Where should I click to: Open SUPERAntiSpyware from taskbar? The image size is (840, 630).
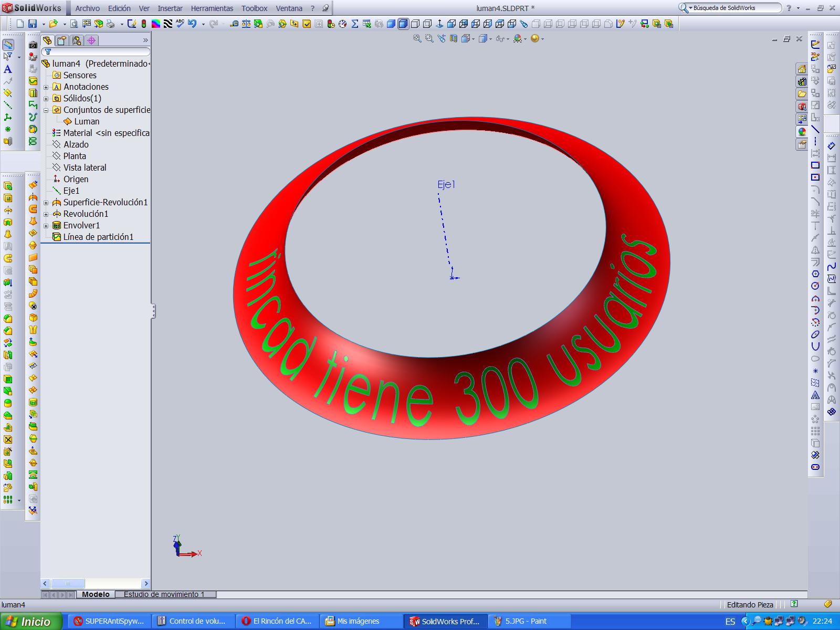110,621
